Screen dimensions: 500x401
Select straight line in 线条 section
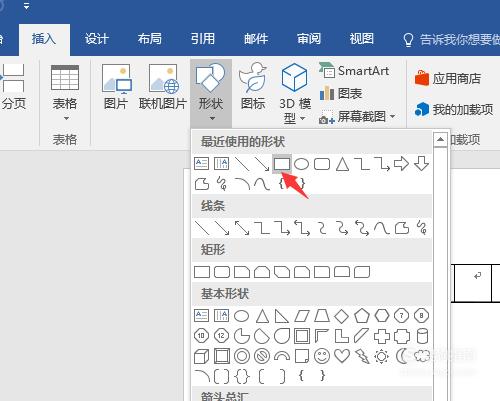point(202,228)
